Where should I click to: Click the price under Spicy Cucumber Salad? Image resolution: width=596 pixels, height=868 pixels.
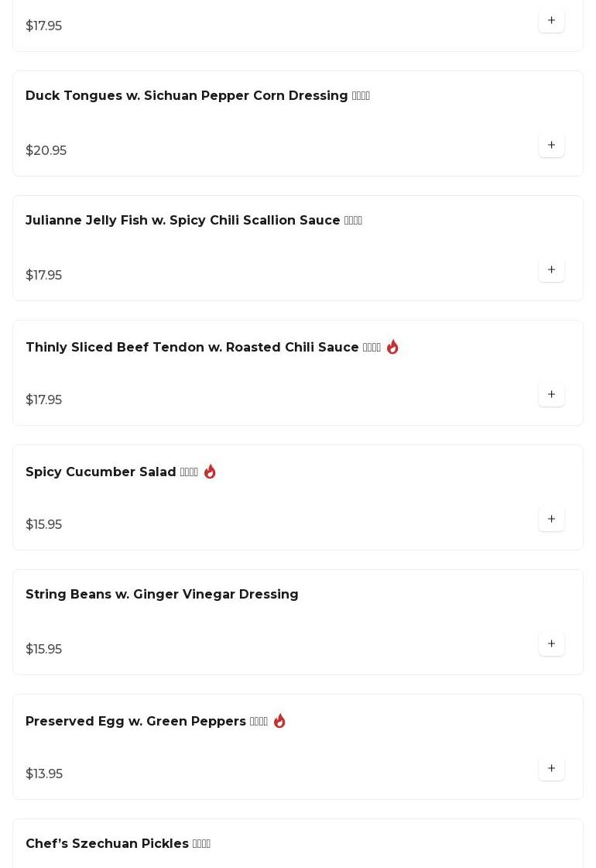[43, 525]
